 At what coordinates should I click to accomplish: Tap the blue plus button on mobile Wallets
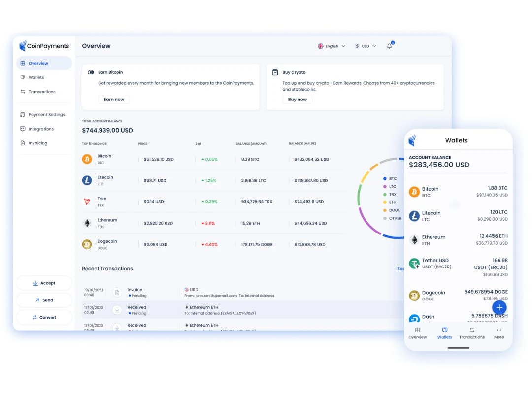click(x=499, y=307)
